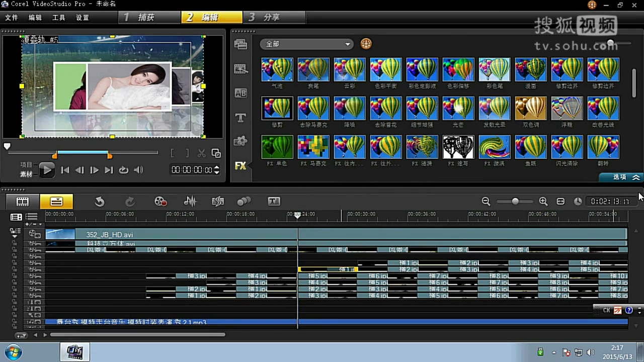Select the 双色调 filter thumbnail
Viewport: 644px width, 362px height.
531,108
